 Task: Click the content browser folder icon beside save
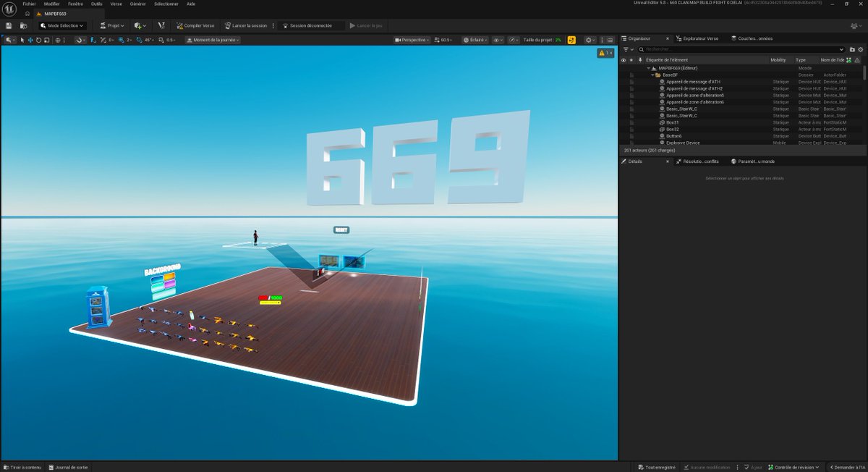pyautogui.click(x=22, y=25)
